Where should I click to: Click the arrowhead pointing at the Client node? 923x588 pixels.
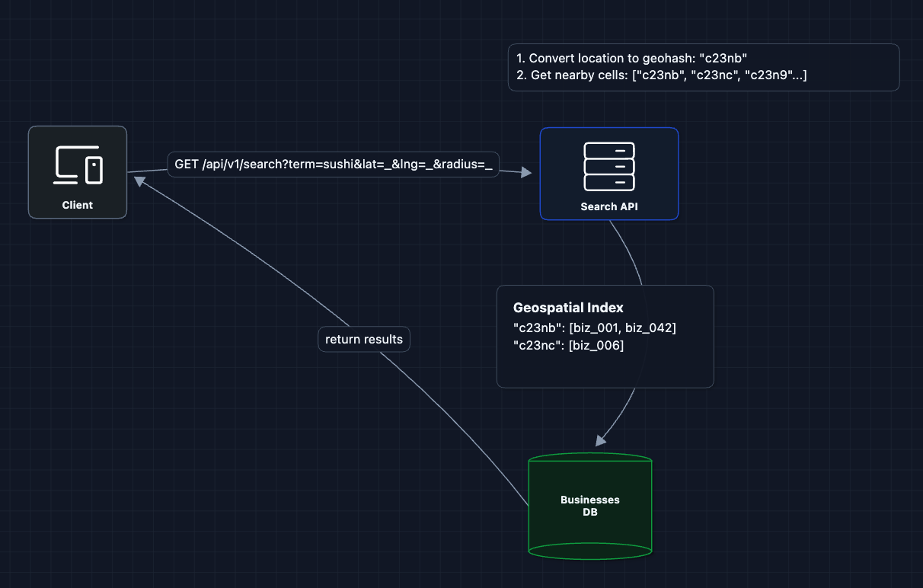(x=139, y=181)
